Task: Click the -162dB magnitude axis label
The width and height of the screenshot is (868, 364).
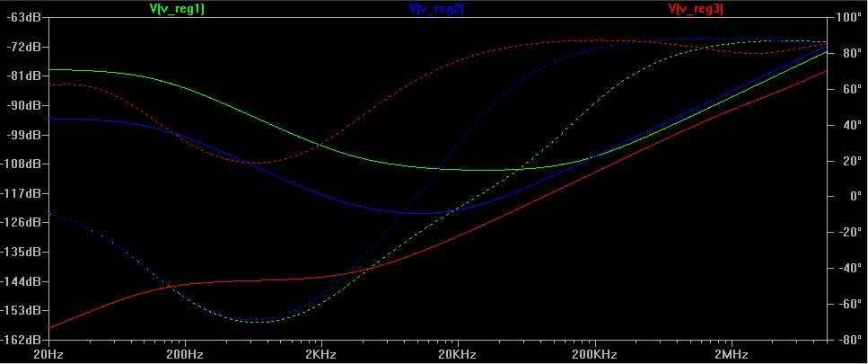Action: (x=21, y=339)
